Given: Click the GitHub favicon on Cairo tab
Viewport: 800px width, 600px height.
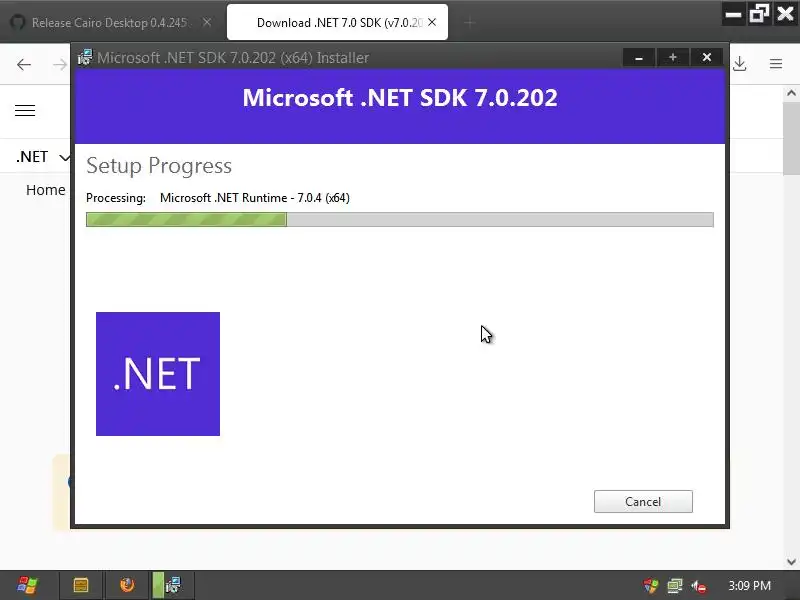Looking at the screenshot, I should pyautogui.click(x=18, y=22).
